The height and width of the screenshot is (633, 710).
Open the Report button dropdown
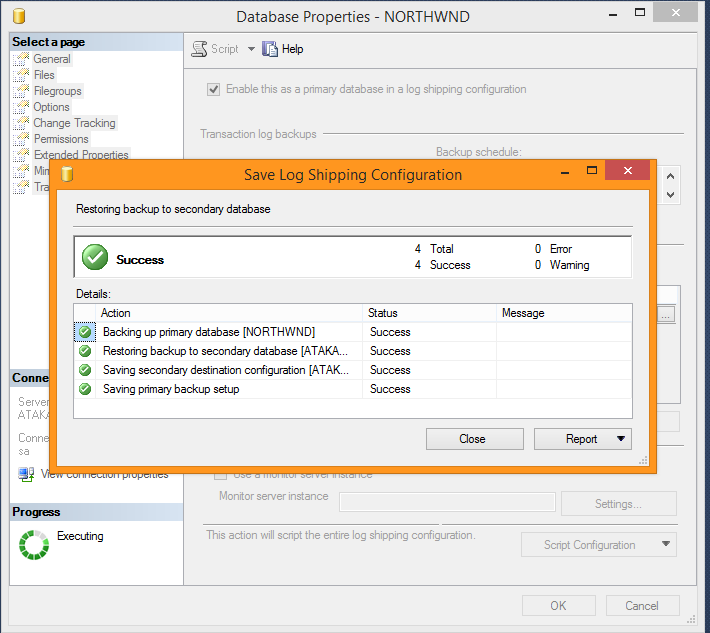coord(621,439)
